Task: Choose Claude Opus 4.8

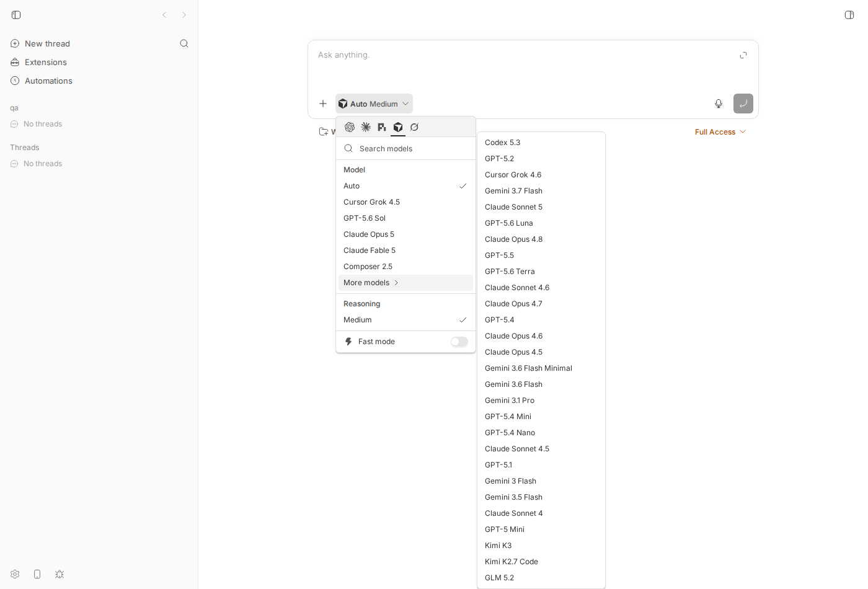Action: click(x=541, y=239)
